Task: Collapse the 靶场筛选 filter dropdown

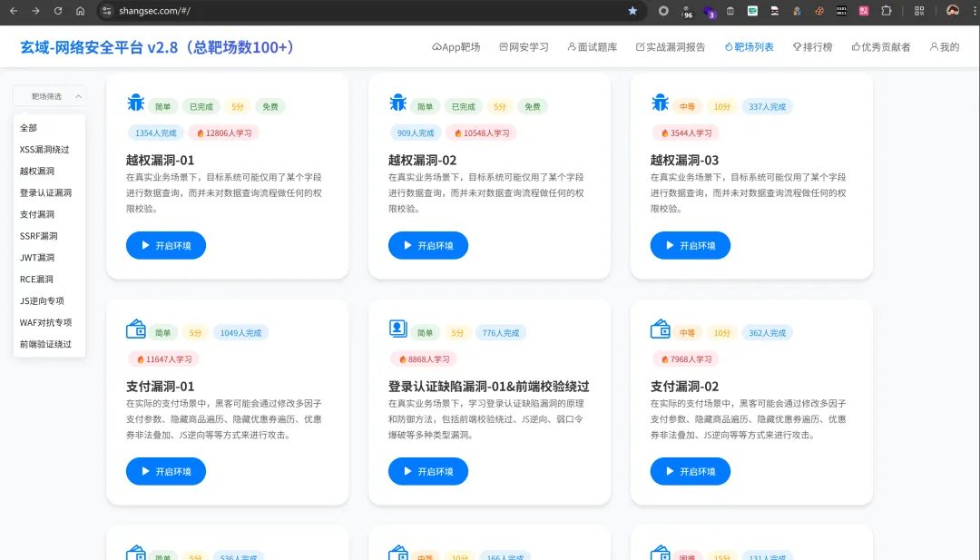Action: point(49,96)
